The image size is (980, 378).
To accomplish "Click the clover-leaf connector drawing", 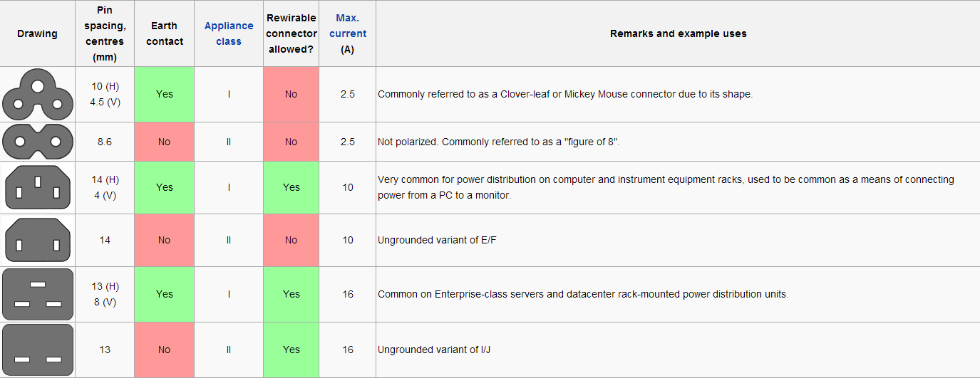I will click(38, 95).
